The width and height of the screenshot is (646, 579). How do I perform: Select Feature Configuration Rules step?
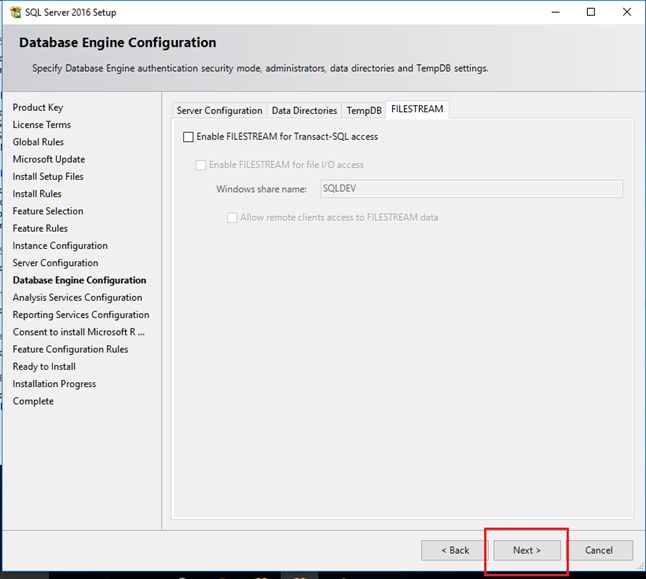pos(70,349)
